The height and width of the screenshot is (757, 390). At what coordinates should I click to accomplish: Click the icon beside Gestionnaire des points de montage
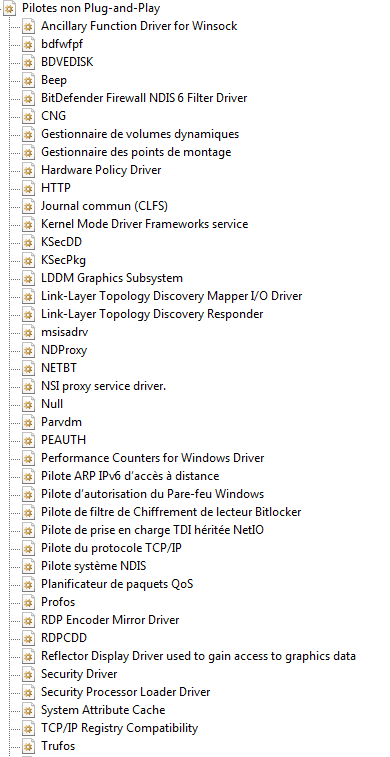[x=28, y=153]
